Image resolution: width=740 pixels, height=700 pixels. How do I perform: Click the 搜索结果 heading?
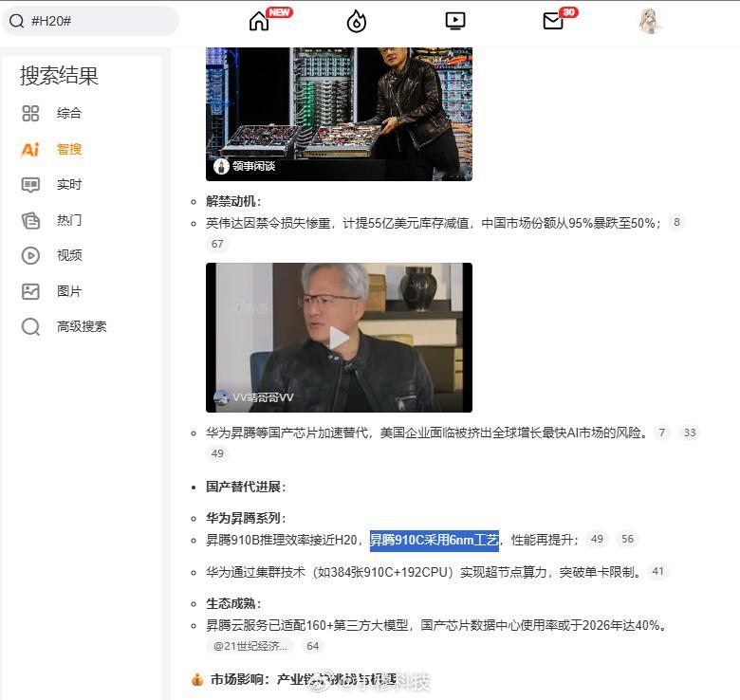(59, 76)
